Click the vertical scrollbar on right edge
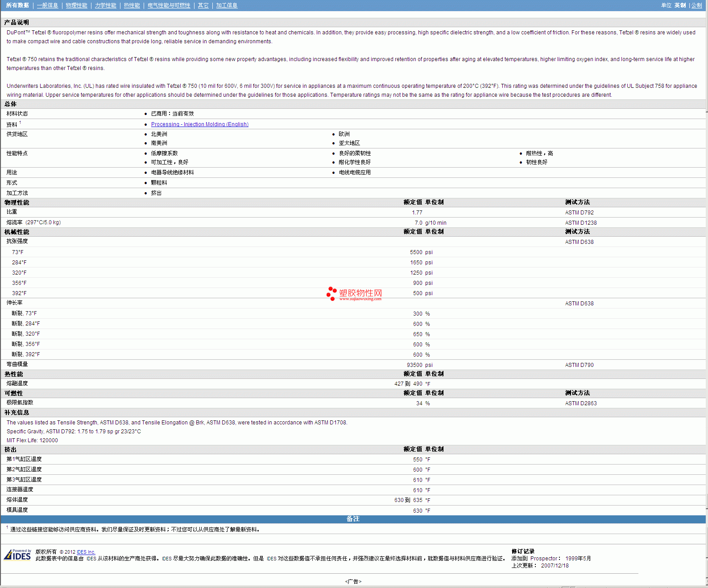The height and width of the screenshot is (588, 708). coord(706,292)
